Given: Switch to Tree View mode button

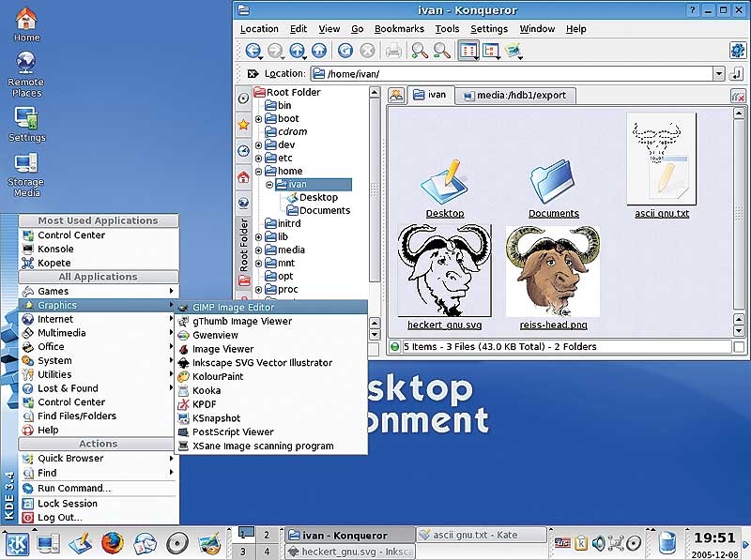Looking at the screenshot, I should tap(490, 51).
